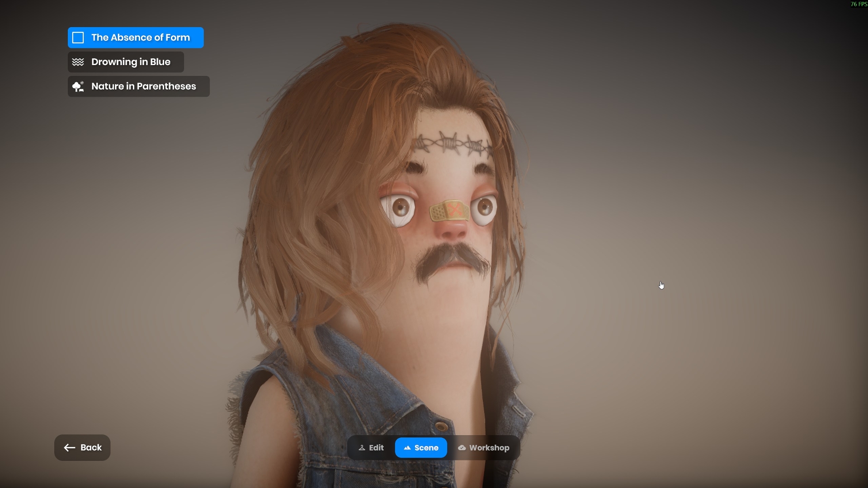The width and height of the screenshot is (868, 488).
Task: Click the bandage on the character's nose
Action: pyautogui.click(x=449, y=211)
